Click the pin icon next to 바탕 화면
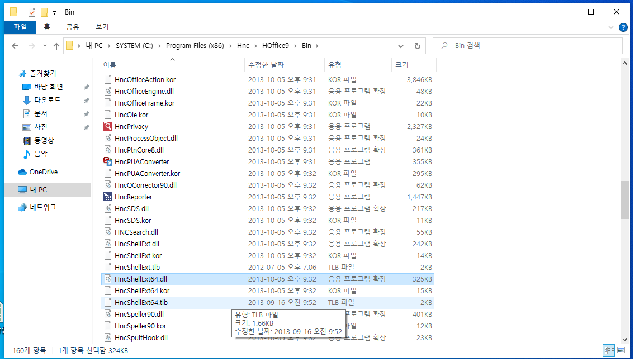The image size is (644, 362). click(86, 87)
